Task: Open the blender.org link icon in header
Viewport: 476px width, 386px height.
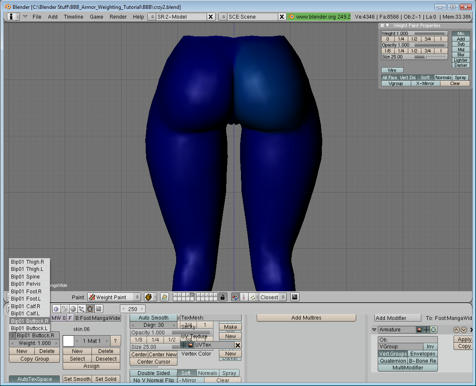Action: pyautogui.click(x=292, y=17)
